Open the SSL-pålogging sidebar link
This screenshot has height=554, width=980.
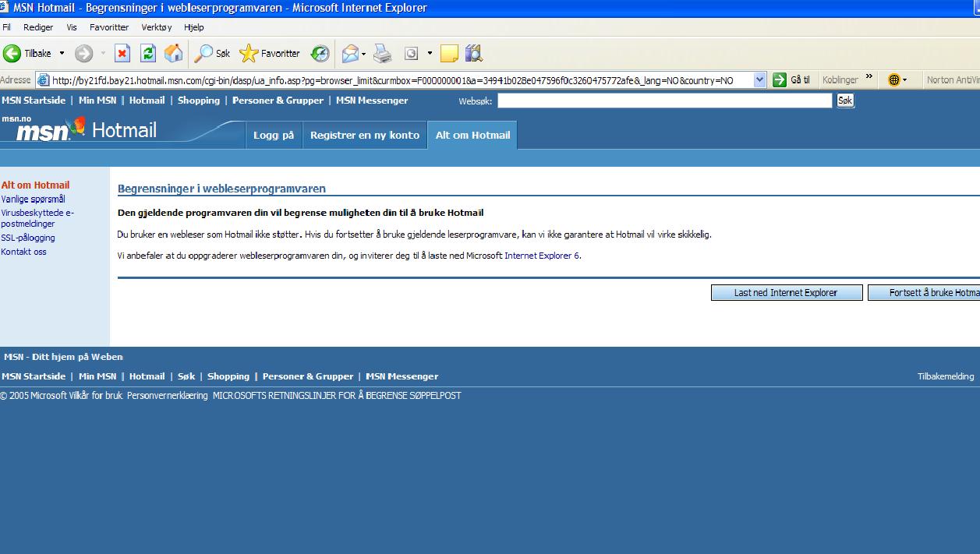(28, 238)
